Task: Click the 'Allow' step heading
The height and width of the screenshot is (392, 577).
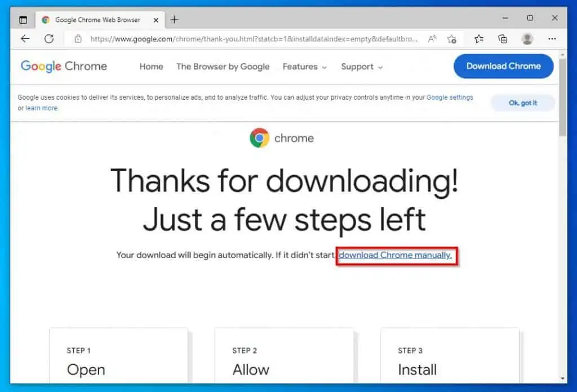Action: [251, 369]
